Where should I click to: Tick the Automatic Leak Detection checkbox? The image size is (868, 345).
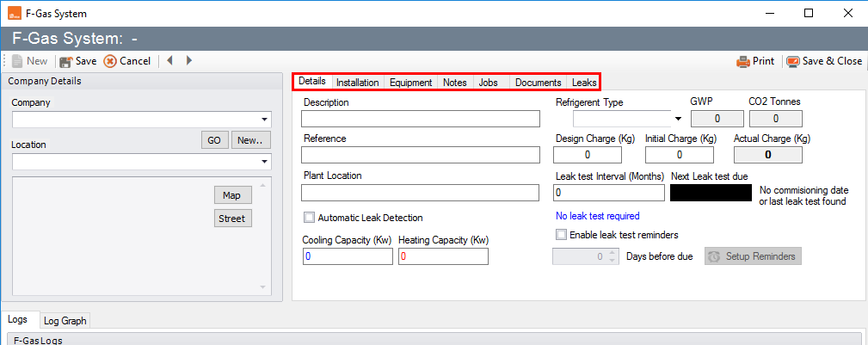(310, 218)
